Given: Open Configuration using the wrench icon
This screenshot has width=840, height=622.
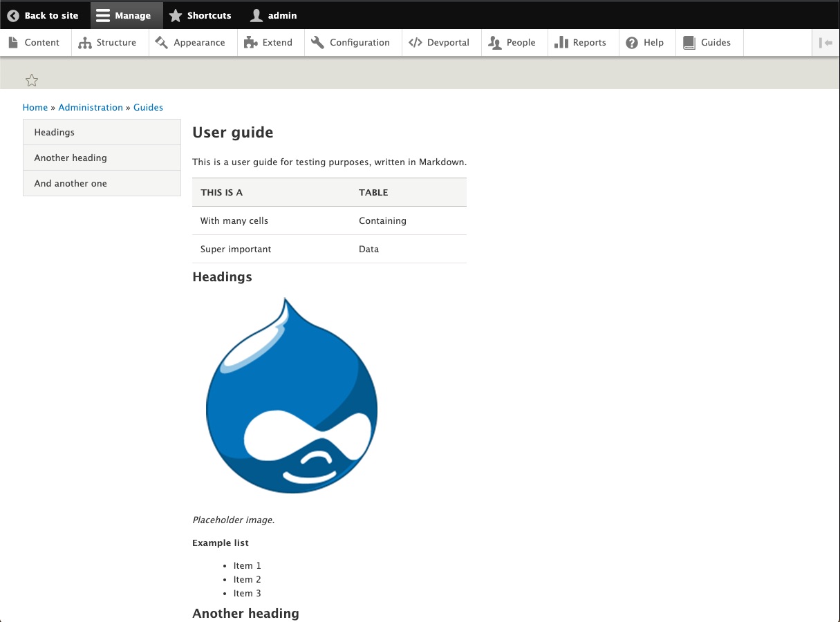Looking at the screenshot, I should click(317, 42).
